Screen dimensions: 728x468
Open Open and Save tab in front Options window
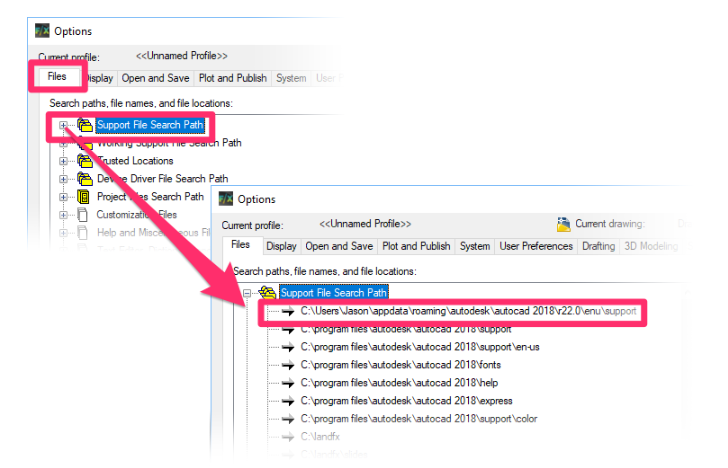click(339, 247)
